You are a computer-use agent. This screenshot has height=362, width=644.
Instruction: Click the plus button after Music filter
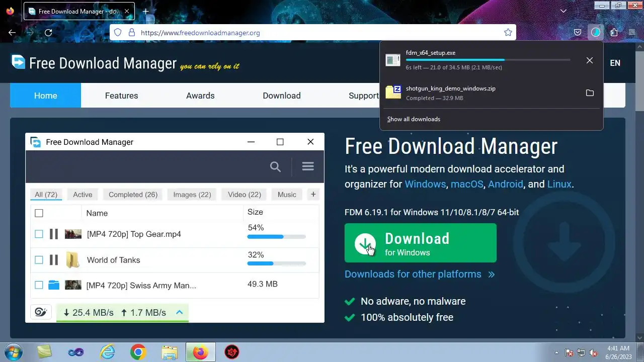coord(313,194)
